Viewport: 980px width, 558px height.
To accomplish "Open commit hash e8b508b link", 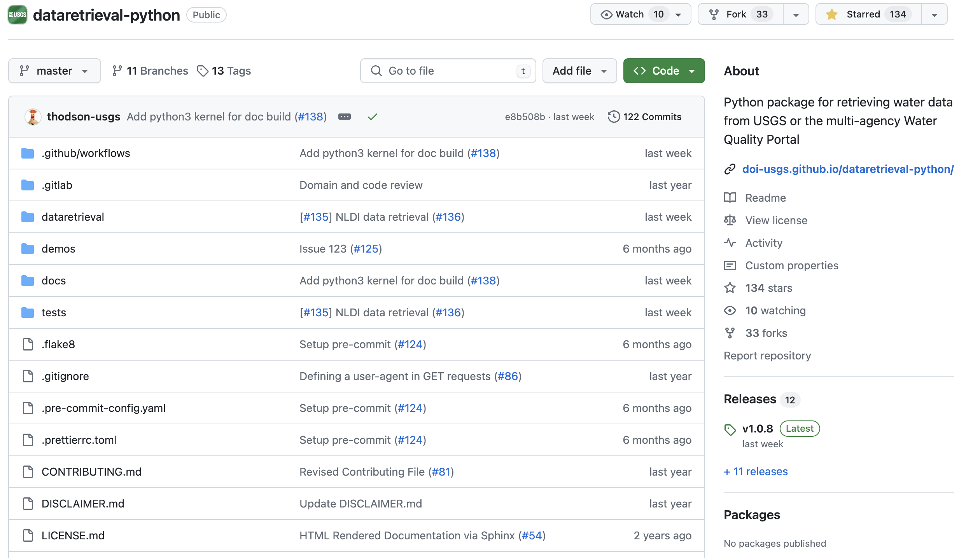I will coord(525,117).
